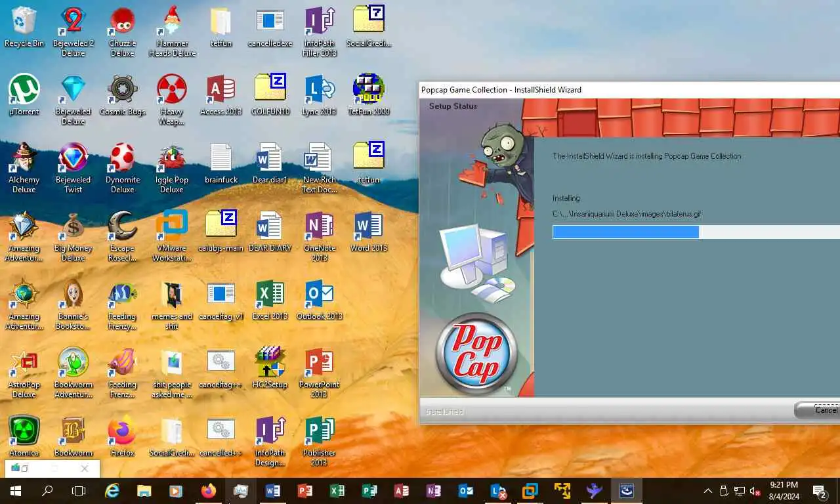The height and width of the screenshot is (504, 840).
Task: Open the taskbar clock showing 9:21 PM
Action: tap(784, 491)
